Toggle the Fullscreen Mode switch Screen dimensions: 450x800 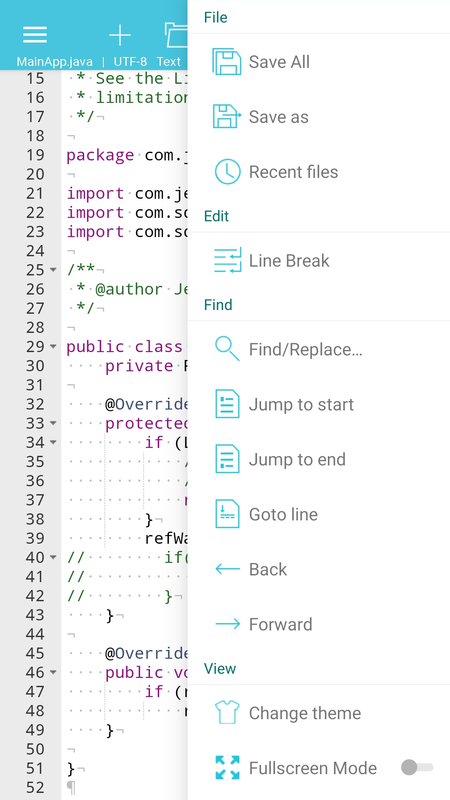tap(417, 767)
